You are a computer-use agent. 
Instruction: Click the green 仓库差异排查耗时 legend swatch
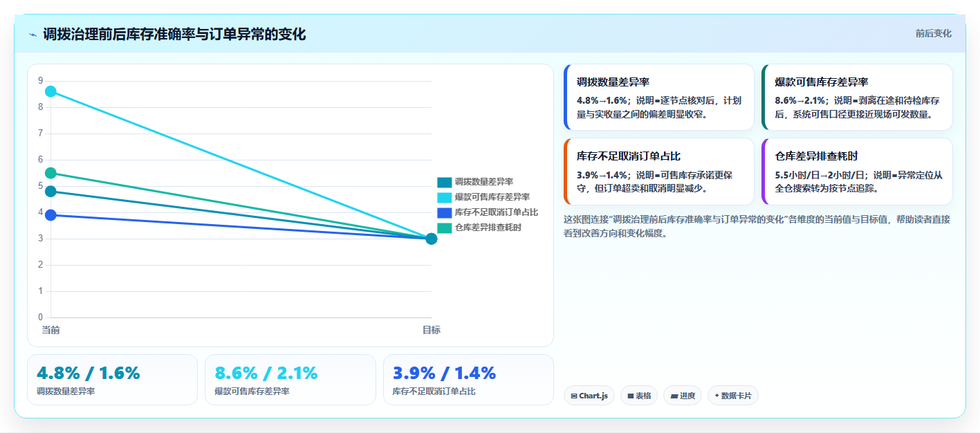tap(444, 228)
